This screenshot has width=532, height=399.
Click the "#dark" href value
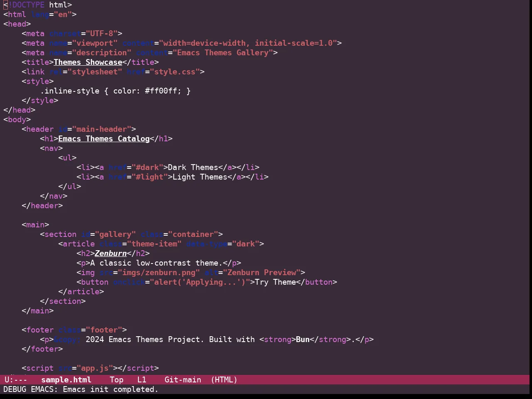pos(148,167)
